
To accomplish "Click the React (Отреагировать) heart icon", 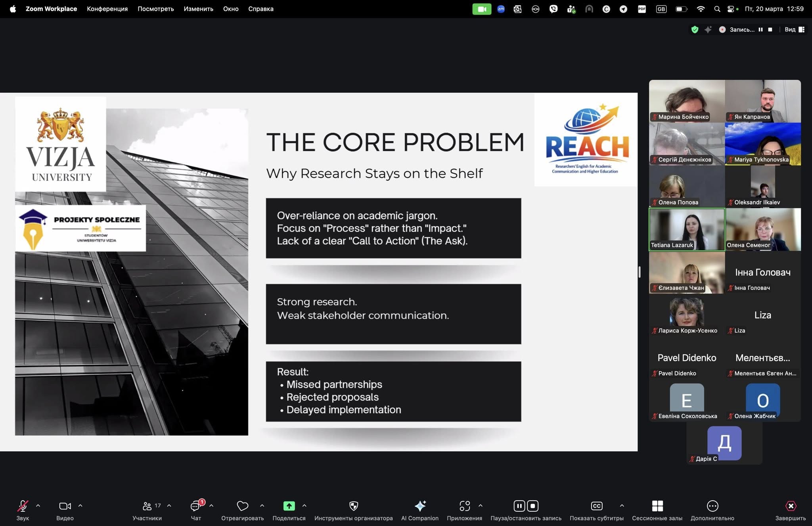I will tap(242, 506).
